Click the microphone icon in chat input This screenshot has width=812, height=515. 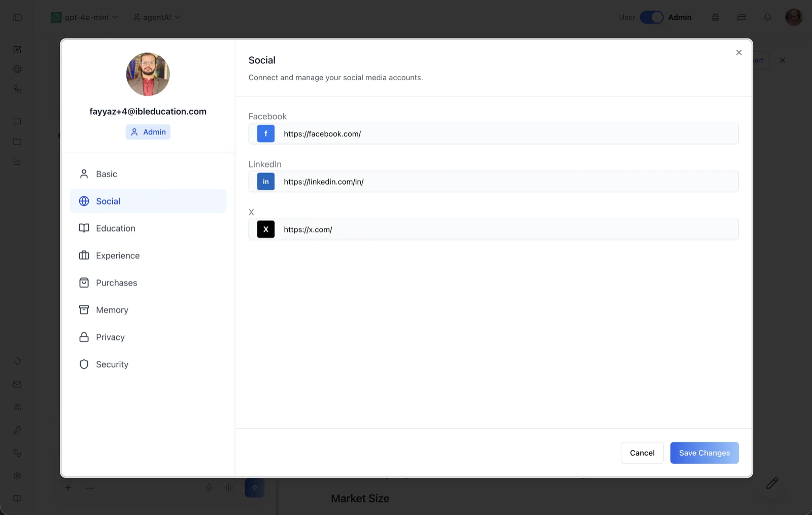click(x=209, y=488)
